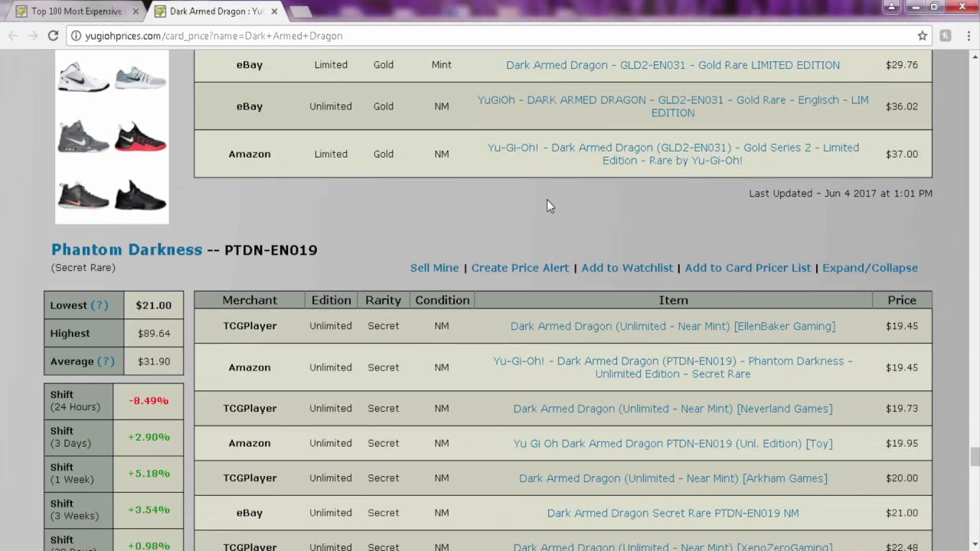This screenshot has height=551, width=980.
Task: Open the Arkham Games listing
Action: pyautogui.click(x=673, y=478)
